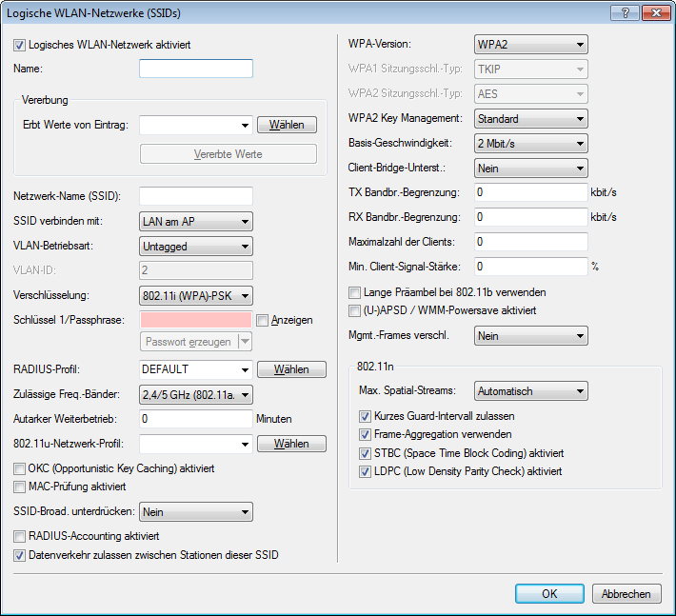
Task: Click the OK button
Action: (x=549, y=593)
